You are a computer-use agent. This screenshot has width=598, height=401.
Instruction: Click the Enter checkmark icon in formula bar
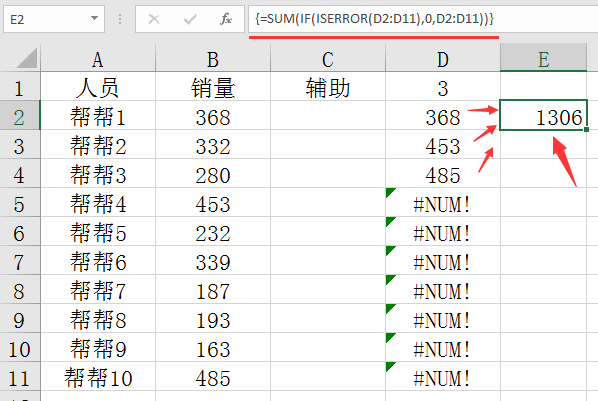pos(190,19)
